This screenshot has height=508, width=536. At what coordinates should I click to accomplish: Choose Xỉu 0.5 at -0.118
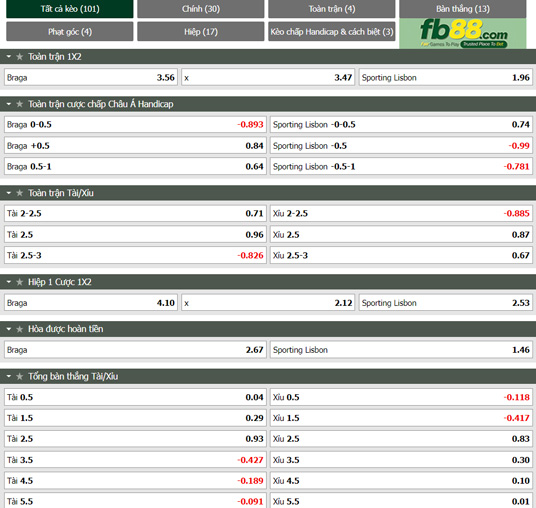coord(401,397)
